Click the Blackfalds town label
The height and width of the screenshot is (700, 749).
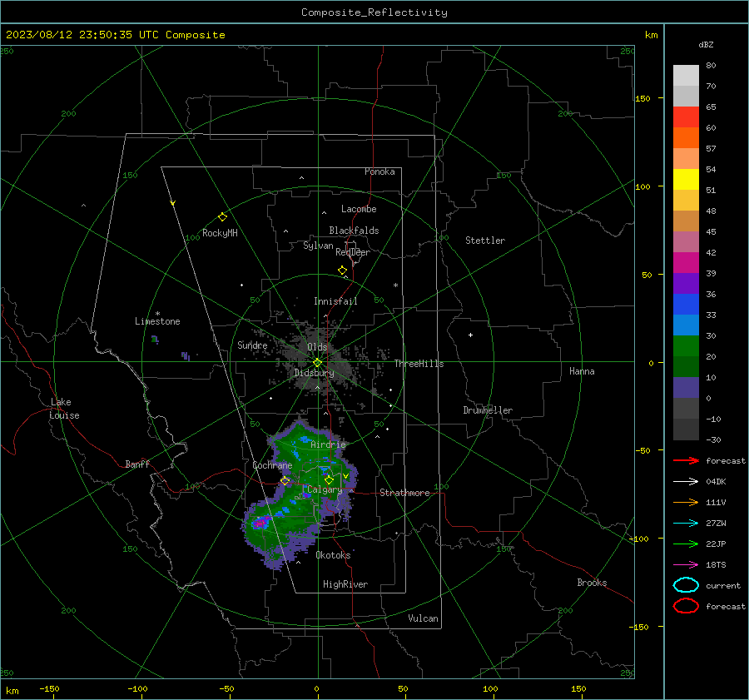[x=354, y=231]
